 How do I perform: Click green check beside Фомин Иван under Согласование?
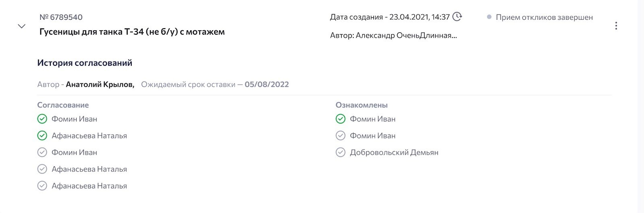(x=42, y=119)
